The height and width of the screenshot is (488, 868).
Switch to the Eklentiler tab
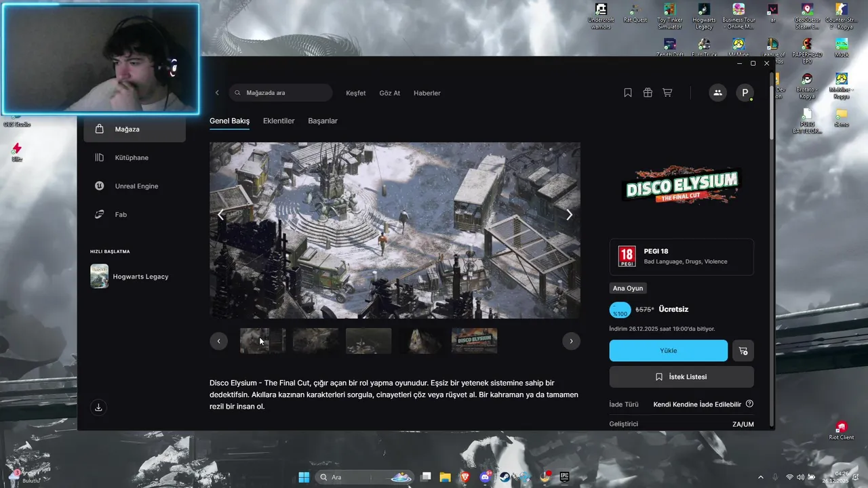[279, 121]
